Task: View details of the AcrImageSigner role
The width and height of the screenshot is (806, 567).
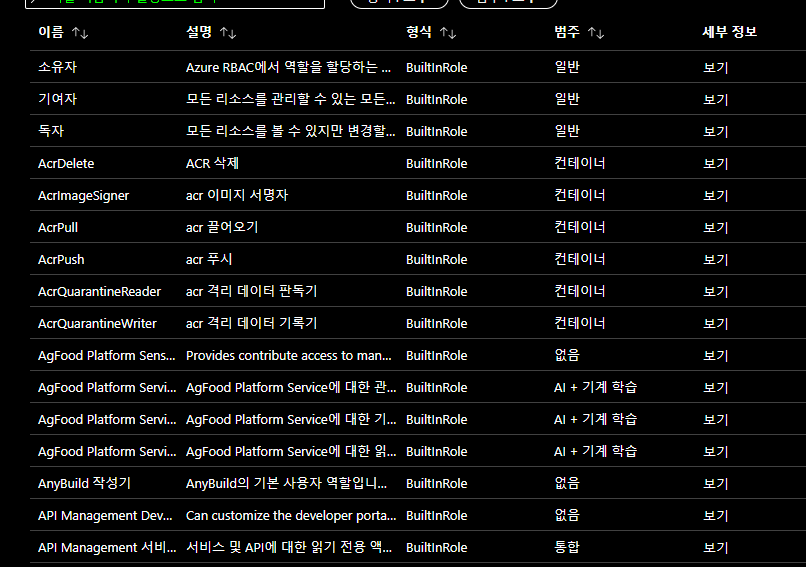Action: (716, 195)
